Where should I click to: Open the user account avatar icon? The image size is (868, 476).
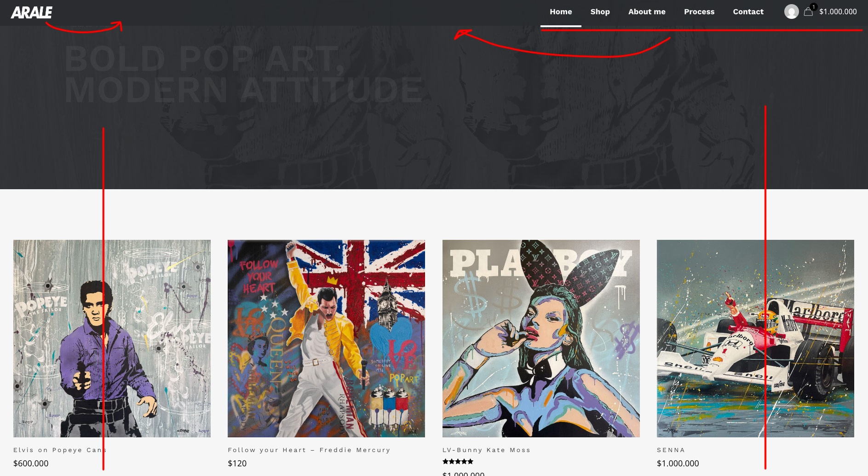coord(791,12)
